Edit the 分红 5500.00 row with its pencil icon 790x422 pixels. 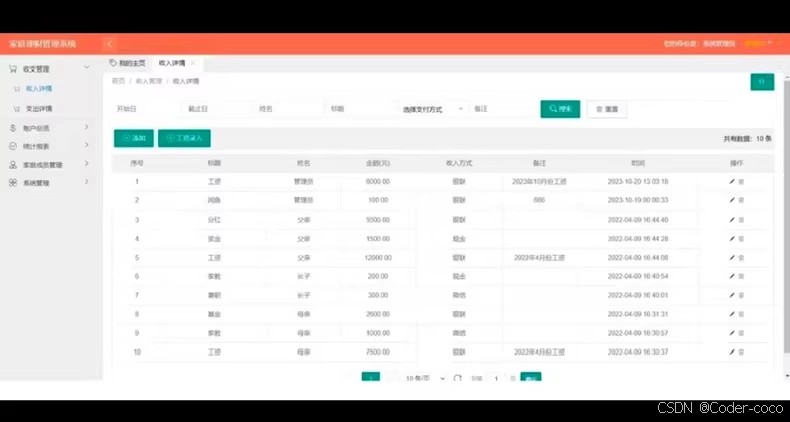(x=732, y=220)
